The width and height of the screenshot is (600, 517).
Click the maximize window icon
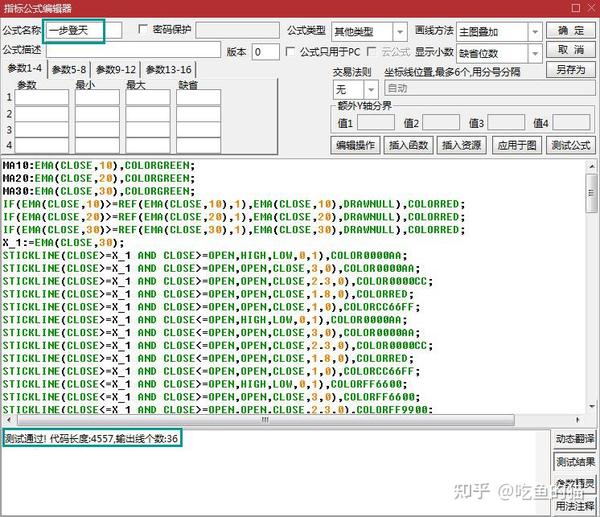point(576,8)
